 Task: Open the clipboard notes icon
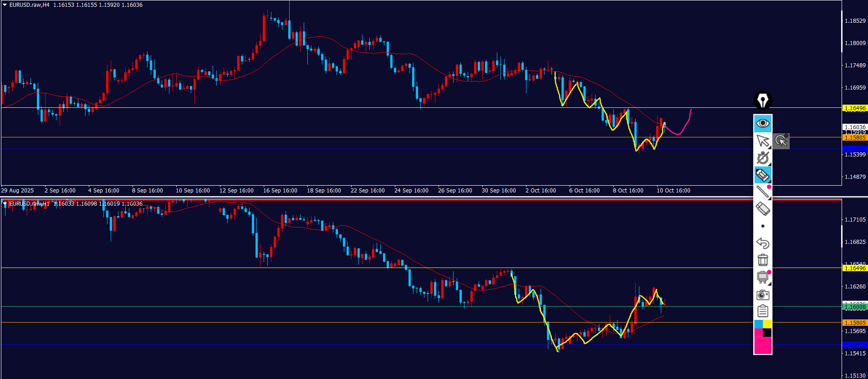pyautogui.click(x=763, y=311)
